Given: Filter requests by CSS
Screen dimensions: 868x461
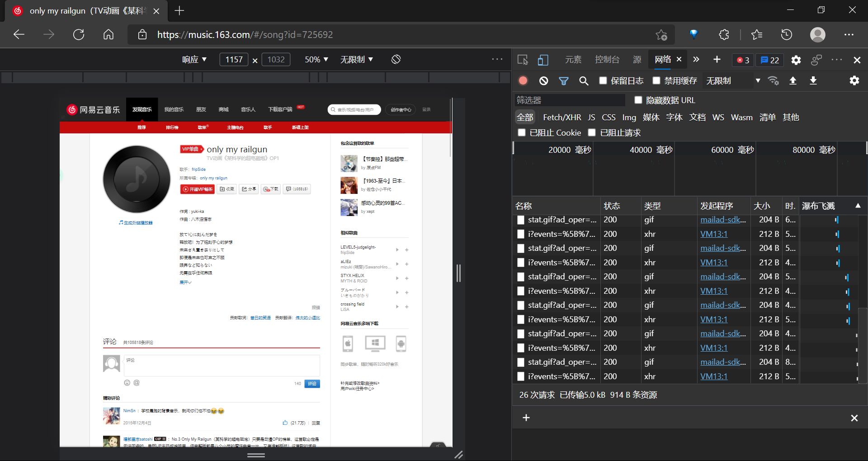Looking at the screenshot, I should [609, 118].
